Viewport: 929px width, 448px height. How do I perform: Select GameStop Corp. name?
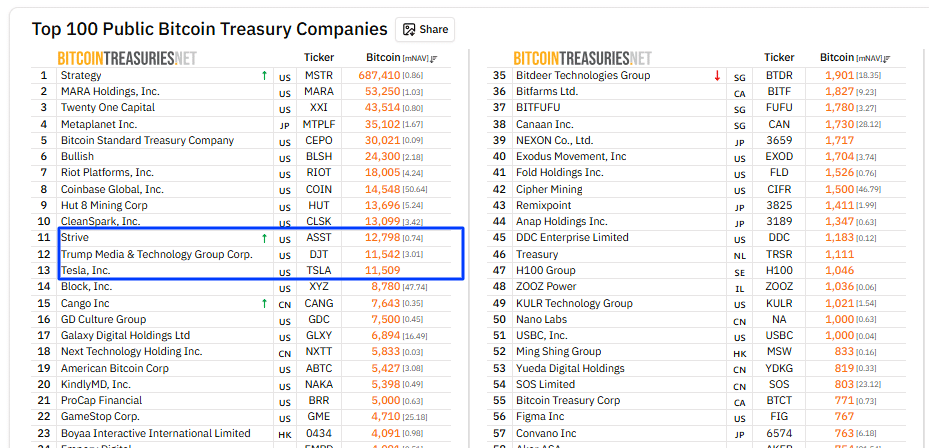click(100, 417)
